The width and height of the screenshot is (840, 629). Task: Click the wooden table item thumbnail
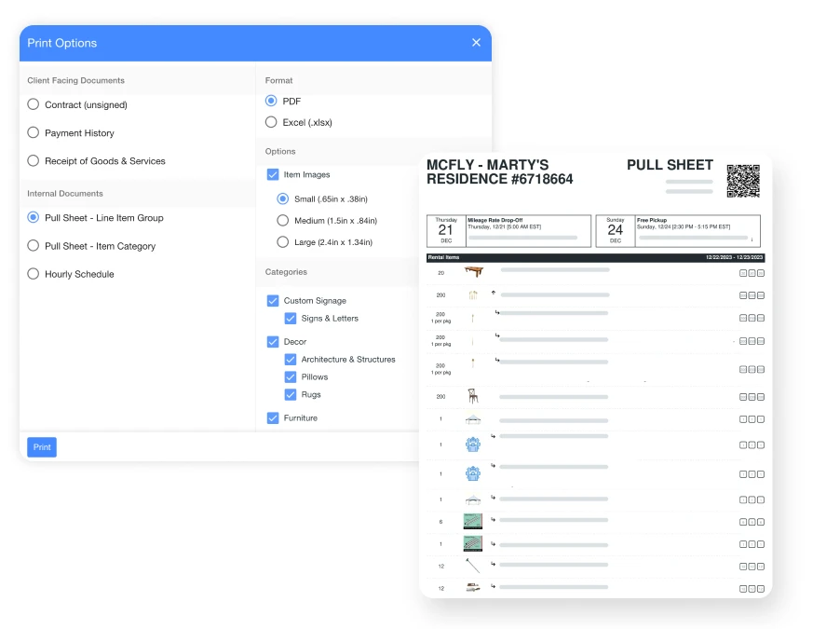click(x=474, y=272)
